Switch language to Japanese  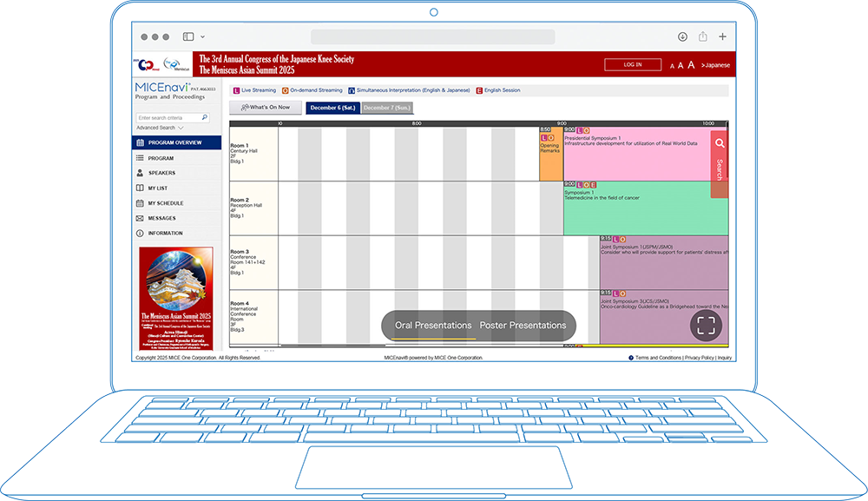(x=716, y=65)
